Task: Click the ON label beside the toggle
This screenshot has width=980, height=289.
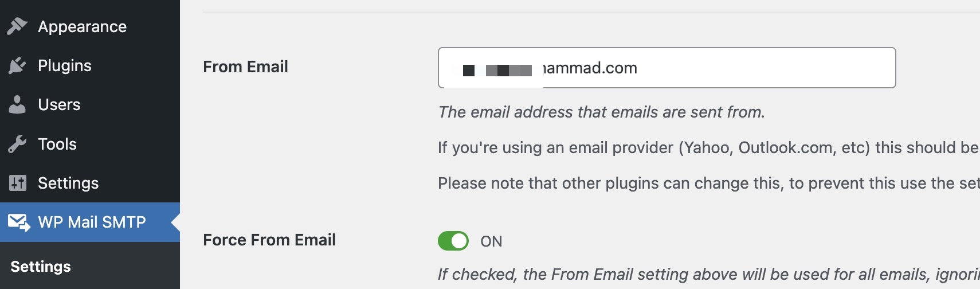Action: 491,241
